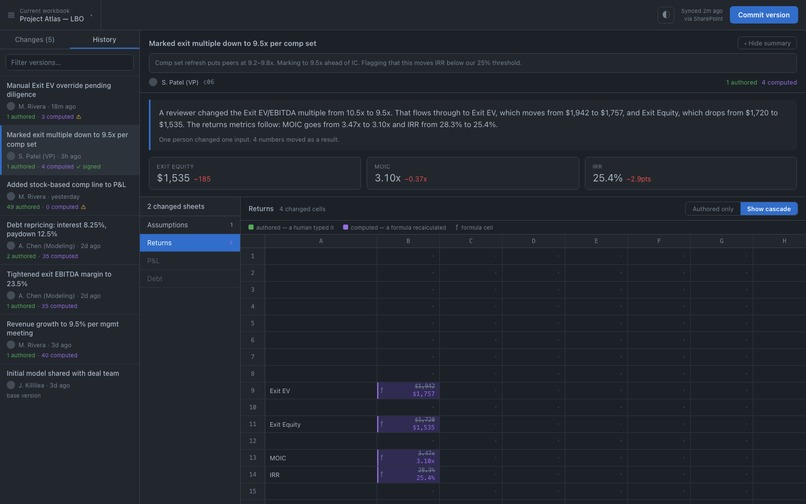Screen dimensions: 806x504
Task: Click formula icon in Exit Equity cell
Action: coord(381,424)
